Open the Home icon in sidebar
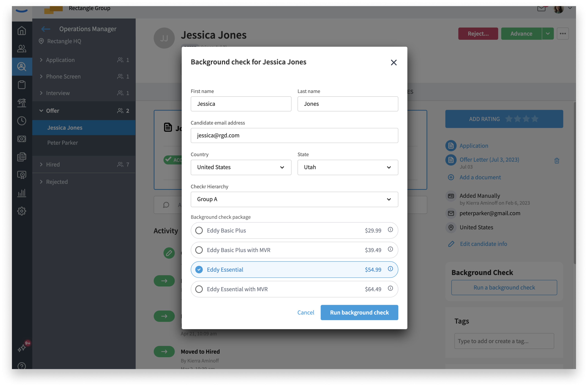Viewport: 588px width, 387px height. 22,31
